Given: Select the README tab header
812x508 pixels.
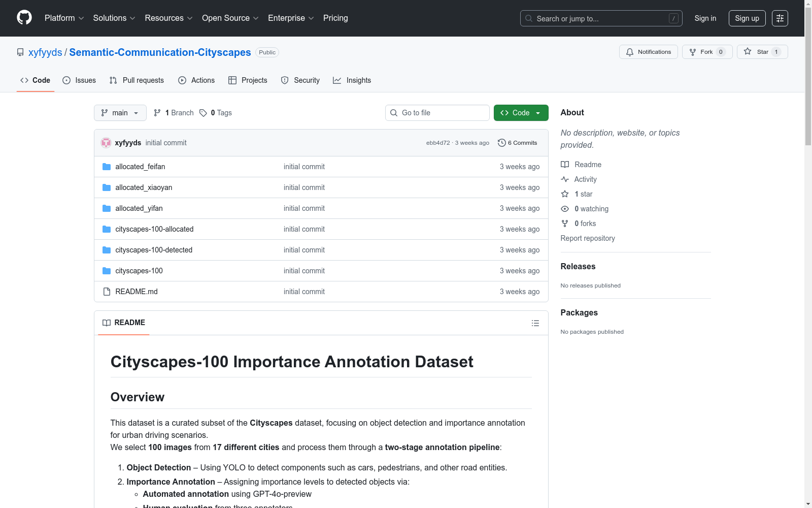Looking at the screenshot, I should tap(124, 323).
